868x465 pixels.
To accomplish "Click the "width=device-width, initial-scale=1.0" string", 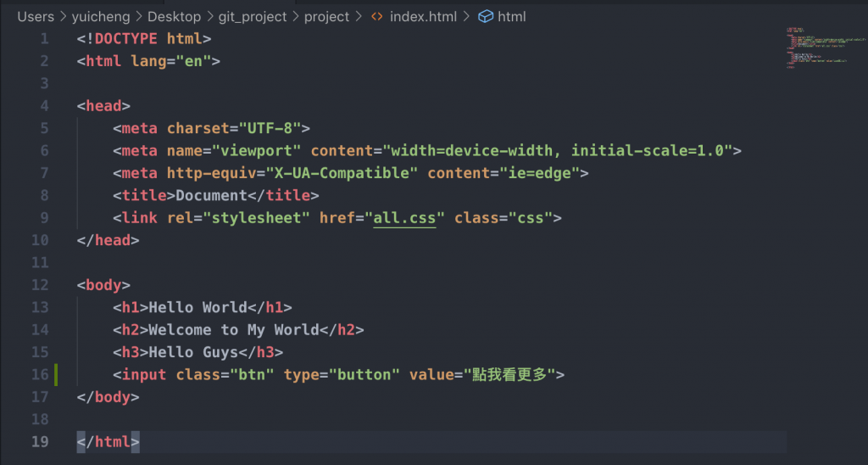I will [558, 151].
